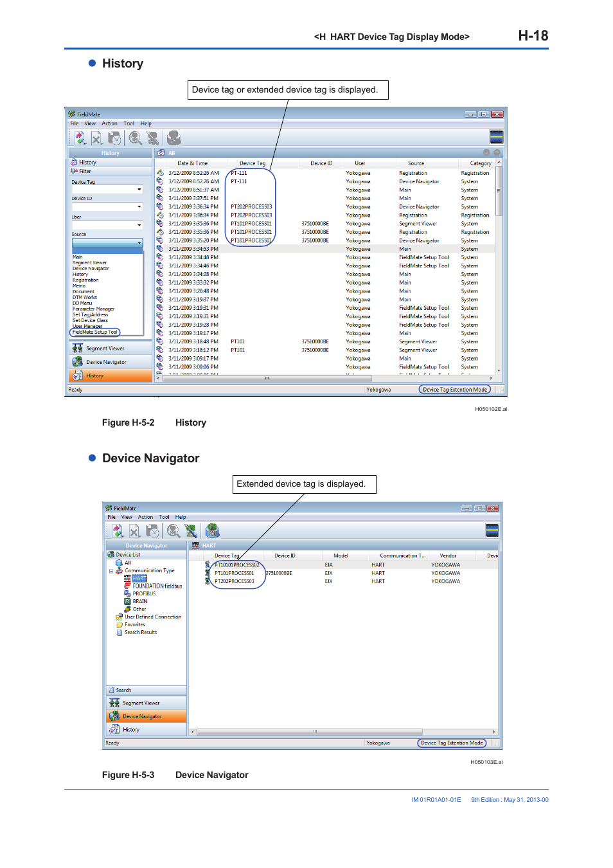Open Tool menu in History window

click(129, 123)
